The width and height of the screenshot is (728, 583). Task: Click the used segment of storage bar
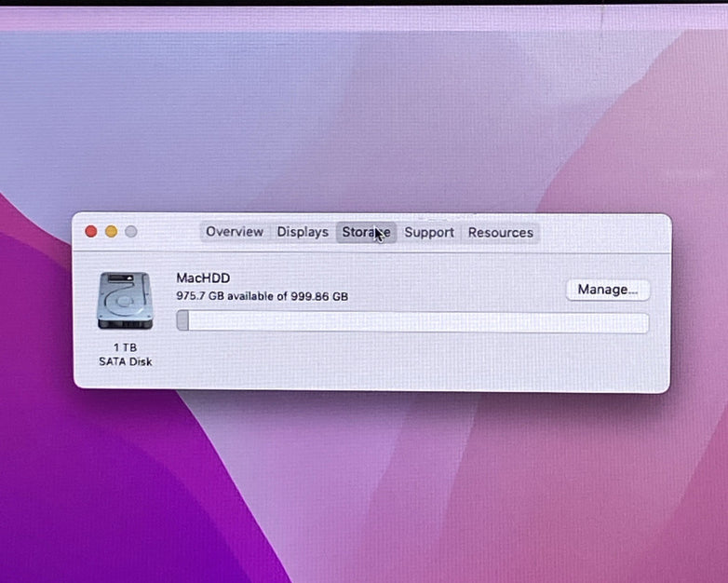coord(182,321)
